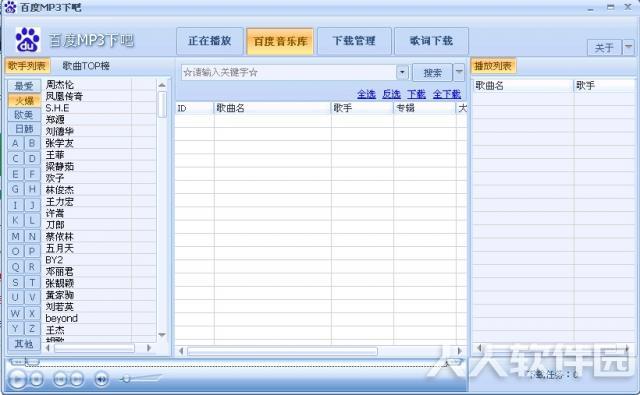The height and width of the screenshot is (395, 640).
Task: Switch to the 正在播放 tab
Action: point(210,41)
